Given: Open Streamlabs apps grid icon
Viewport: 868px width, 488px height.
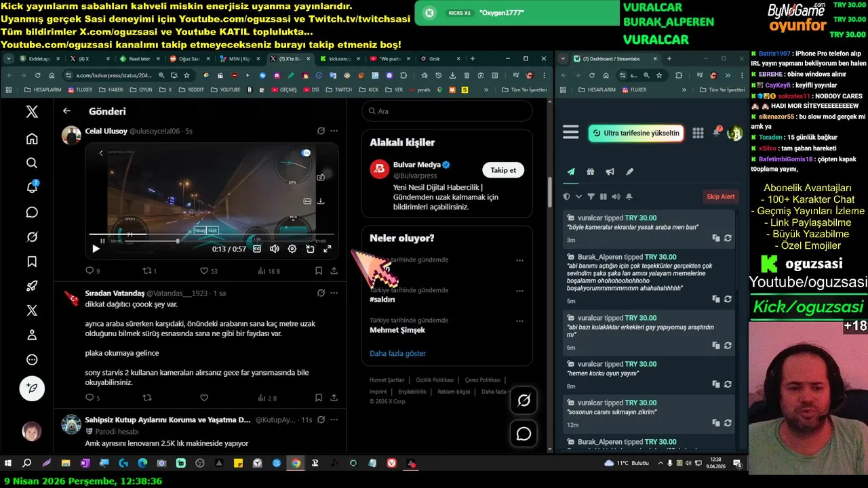Looking at the screenshot, I should tap(698, 133).
